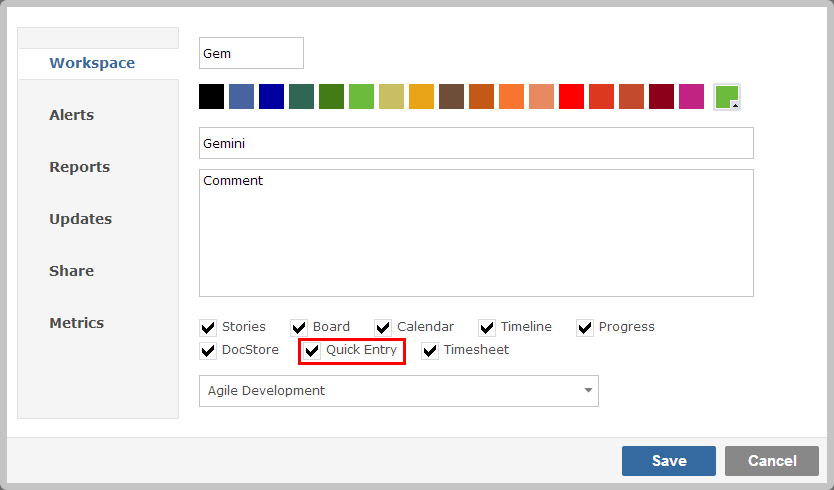Pick the brown color swatch
Image resolution: width=834 pixels, height=490 pixels.
pos(452,96)
